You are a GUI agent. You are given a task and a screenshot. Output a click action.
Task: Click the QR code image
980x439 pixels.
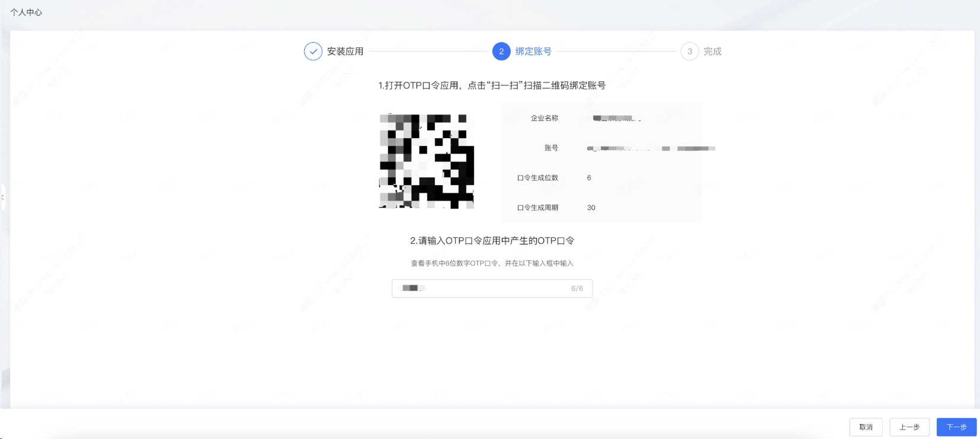[x=427, y=161]
